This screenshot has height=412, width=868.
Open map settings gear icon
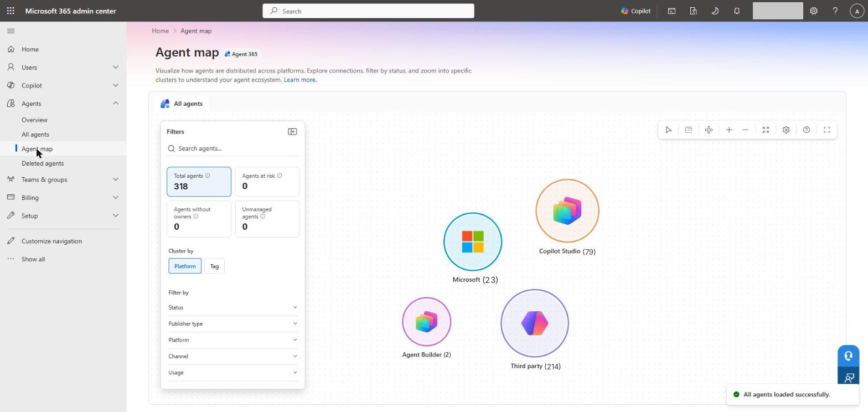point(786,130)
